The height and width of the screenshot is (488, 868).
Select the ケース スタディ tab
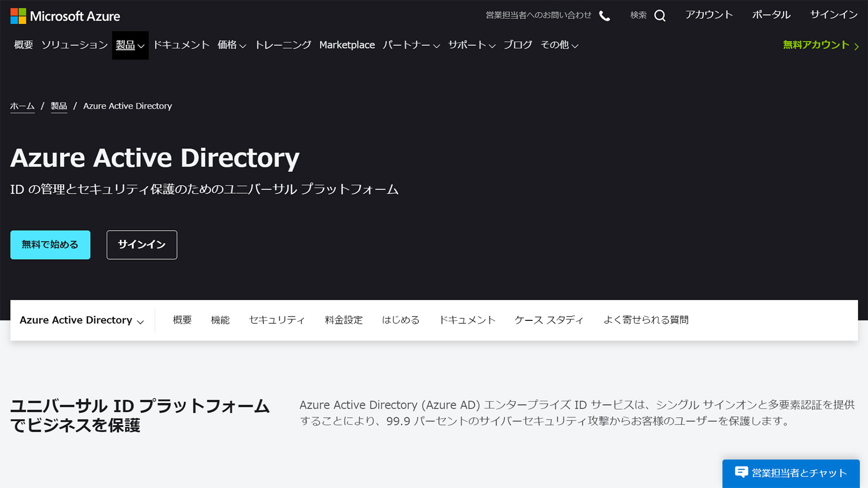[549, 320]
